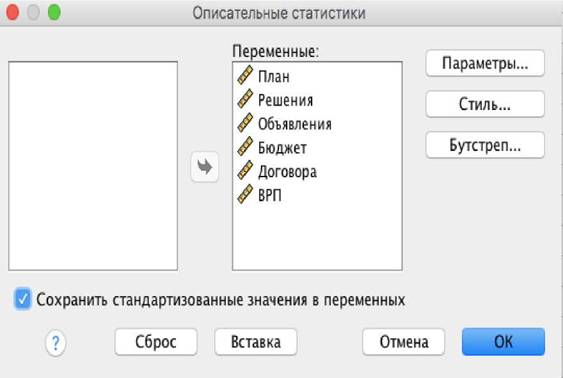The image size is (563, 378).
Task: Click the Вставка button
Action: coord(256,342)
